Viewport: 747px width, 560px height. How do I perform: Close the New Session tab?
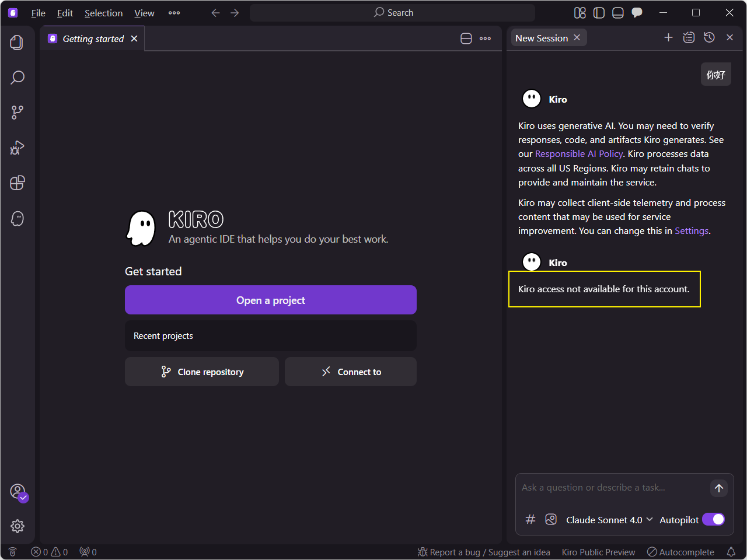click(x=577, y=37)
